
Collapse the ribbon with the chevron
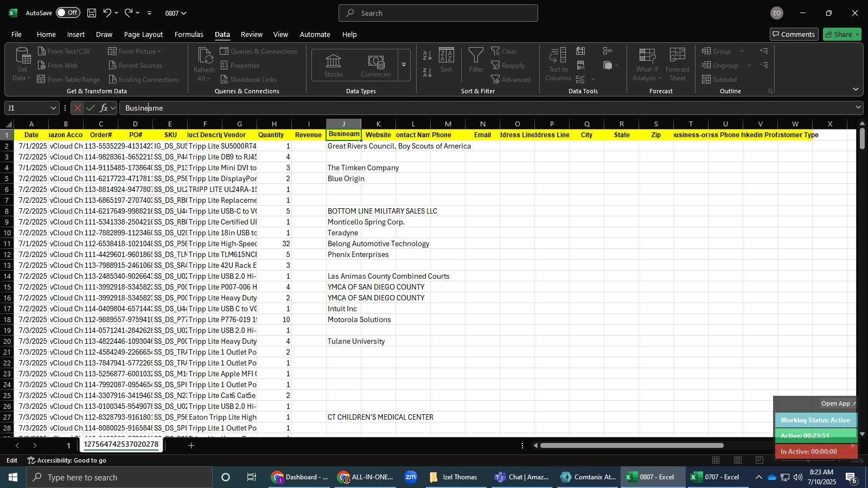856,89
